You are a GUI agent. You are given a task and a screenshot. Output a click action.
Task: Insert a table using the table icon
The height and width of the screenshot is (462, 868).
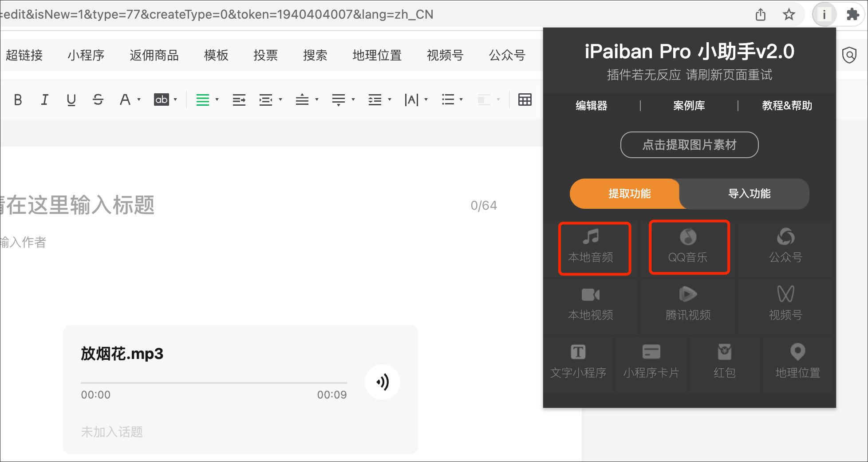tap(525, 100)
